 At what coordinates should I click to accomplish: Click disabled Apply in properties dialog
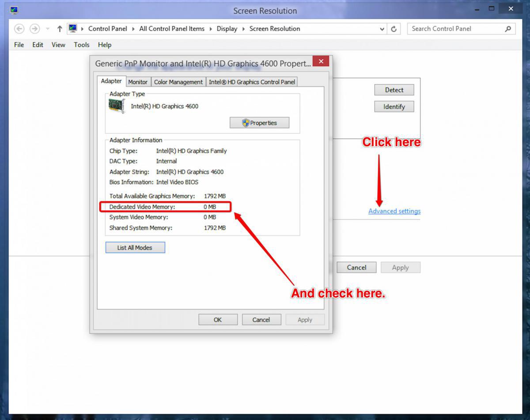[305, 320]
